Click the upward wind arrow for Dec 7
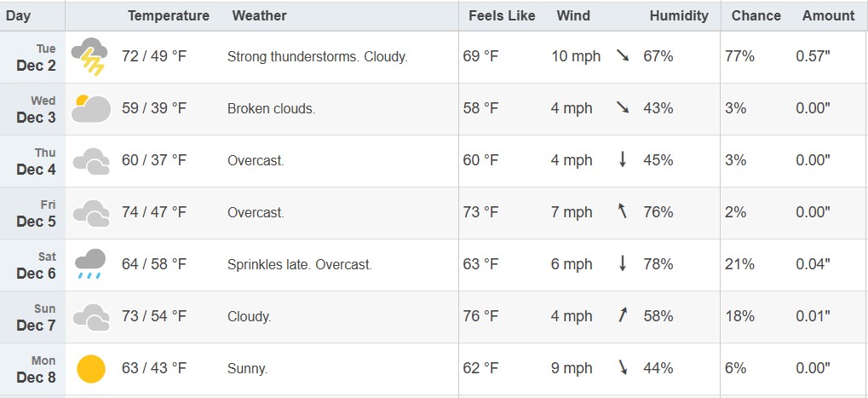 (623, 315)
